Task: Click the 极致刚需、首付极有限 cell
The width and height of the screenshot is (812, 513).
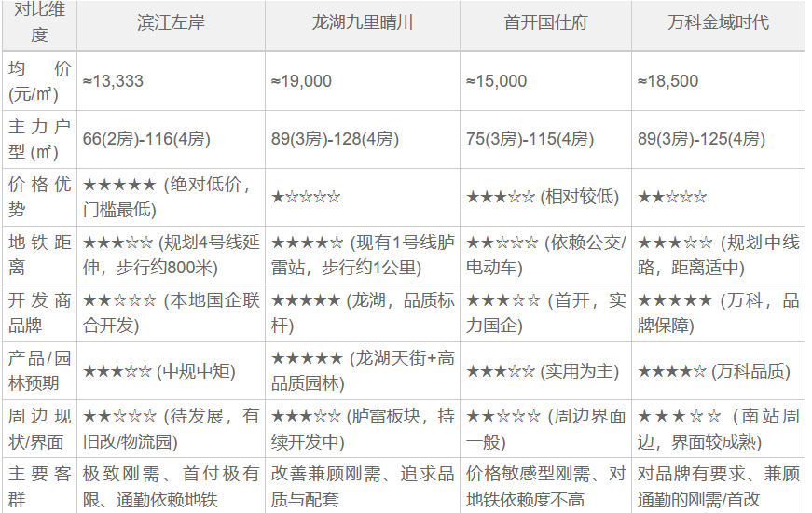Action: click(171, 486)
